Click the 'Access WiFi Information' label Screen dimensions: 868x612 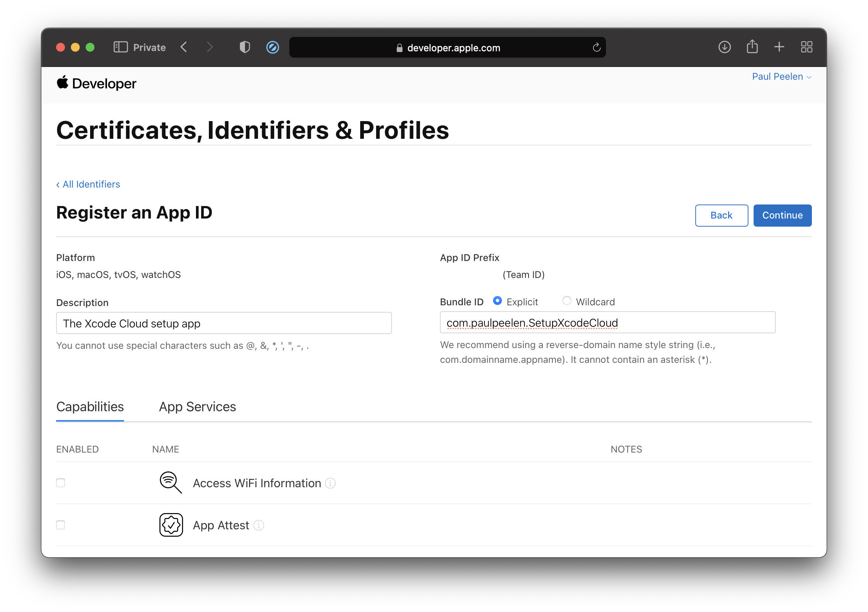click(x=257, y=483)
